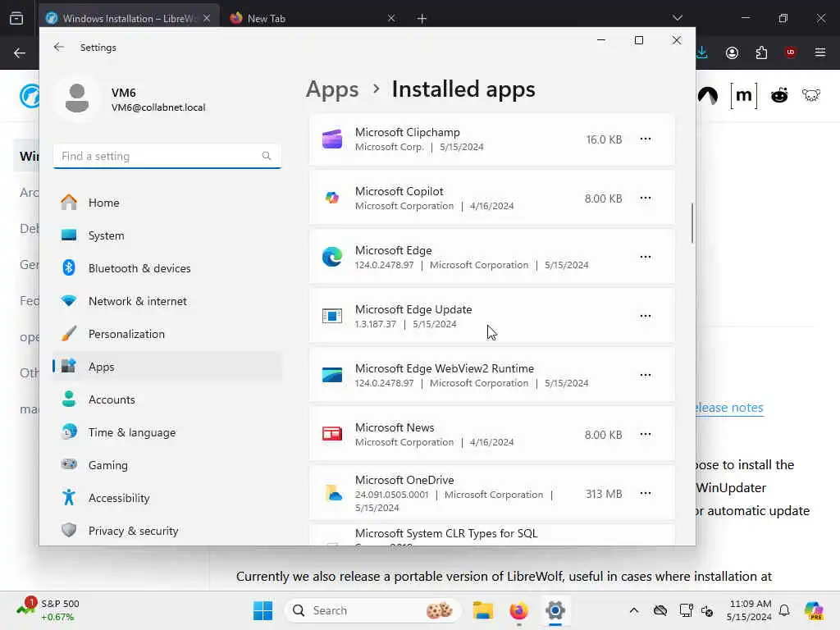Open the list all tabs dropdown
Screen dimensions: 840x630
coord(678,18)
